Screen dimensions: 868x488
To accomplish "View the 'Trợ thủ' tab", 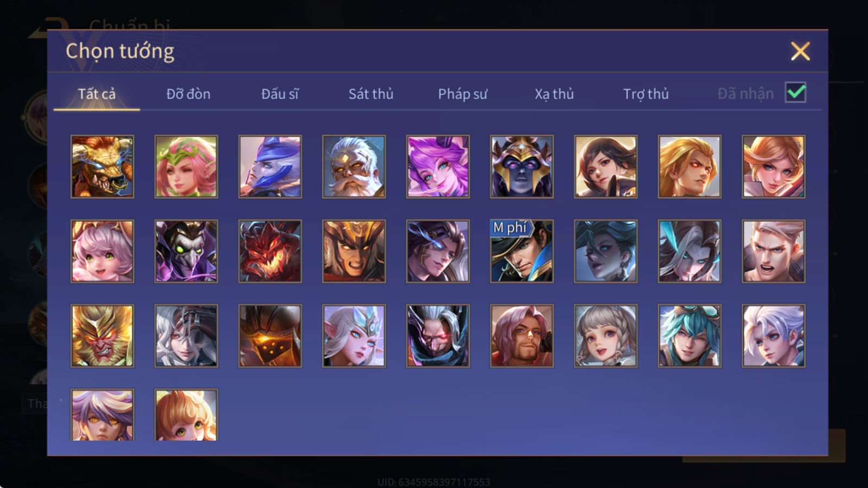I will pyautogui.click(x=646, y=94).
